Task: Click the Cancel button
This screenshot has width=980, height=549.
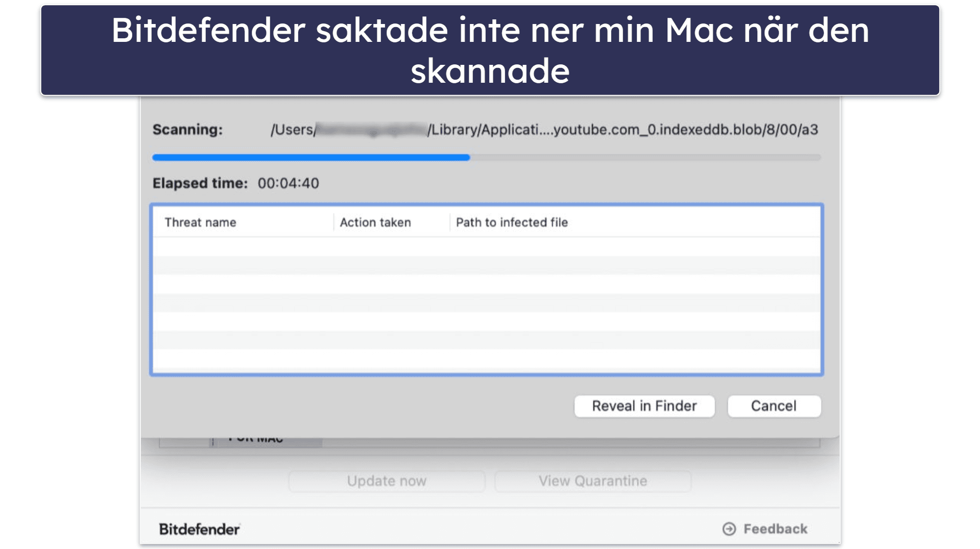Action: [774, 406]
